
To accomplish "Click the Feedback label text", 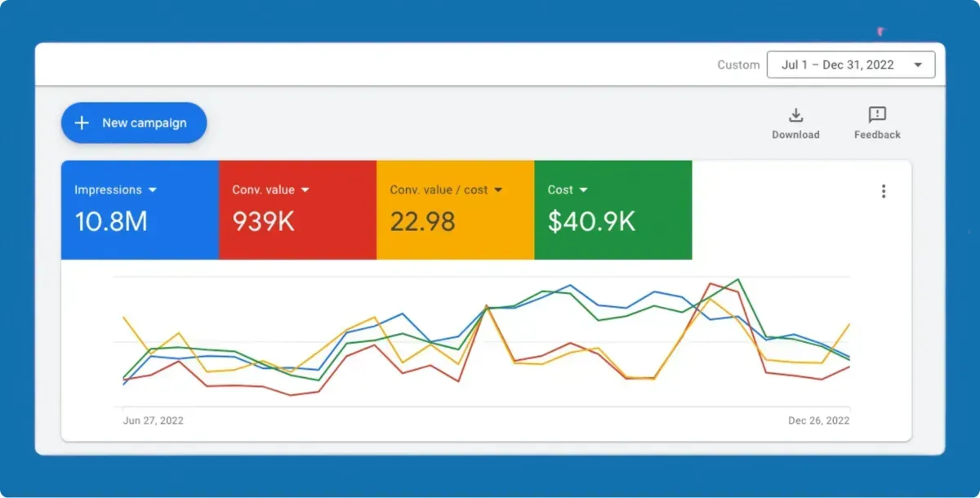I will point(877,135).
